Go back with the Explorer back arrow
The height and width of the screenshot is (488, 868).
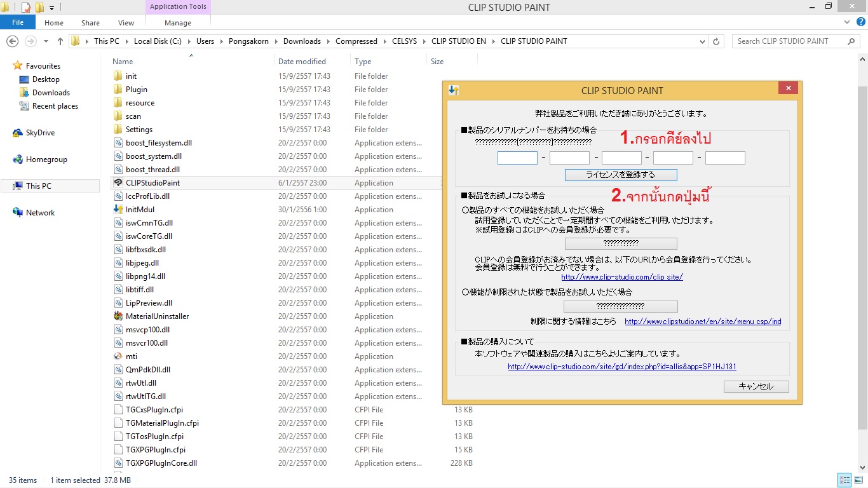coord(12,41)
